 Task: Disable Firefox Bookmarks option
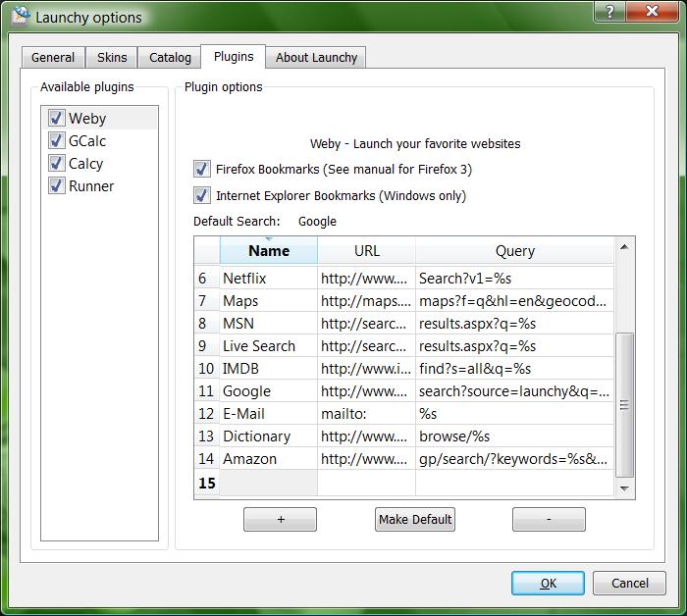[x=201, y=169]
